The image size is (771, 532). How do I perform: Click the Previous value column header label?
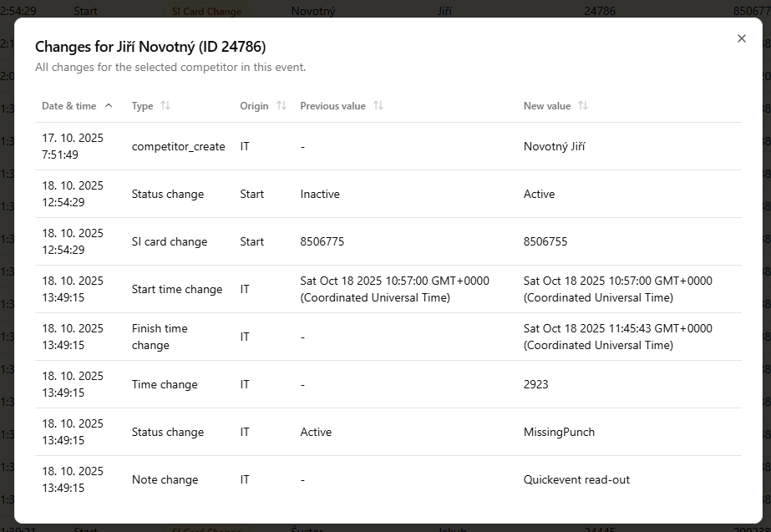[332, 106]
